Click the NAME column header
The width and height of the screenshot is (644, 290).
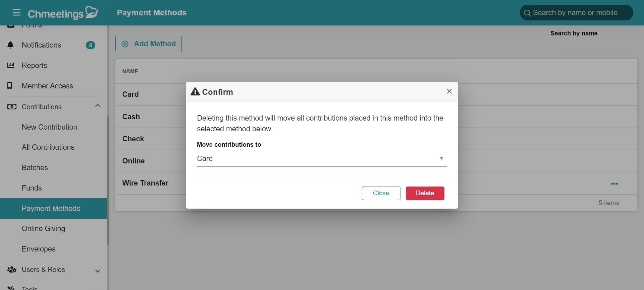[x=130, y=72]
